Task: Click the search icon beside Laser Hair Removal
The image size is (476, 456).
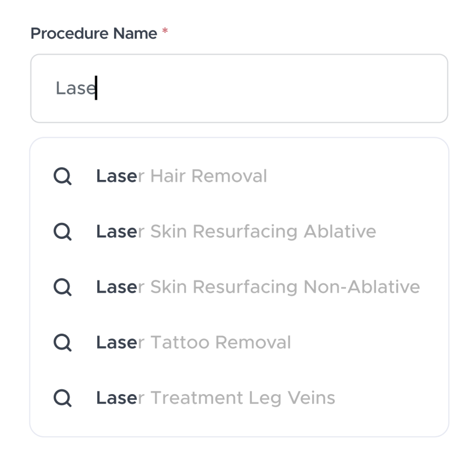Action: point(62,176)
